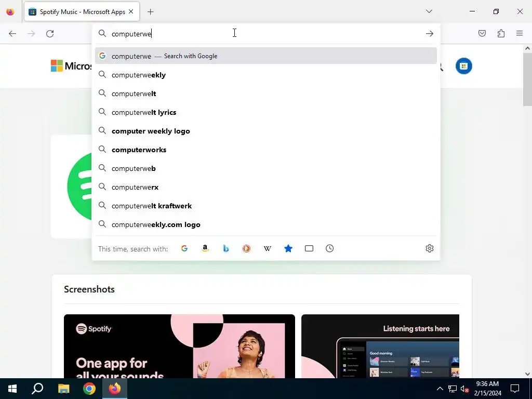Open the notification center
The width and height of the screenshot is (532, 399).
(515, 389)
